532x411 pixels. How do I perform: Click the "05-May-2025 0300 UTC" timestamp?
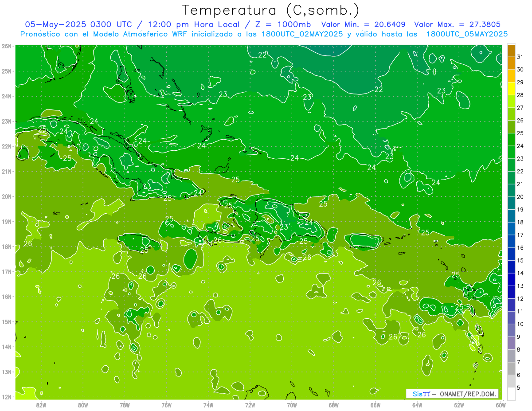(x=78, y=24)
